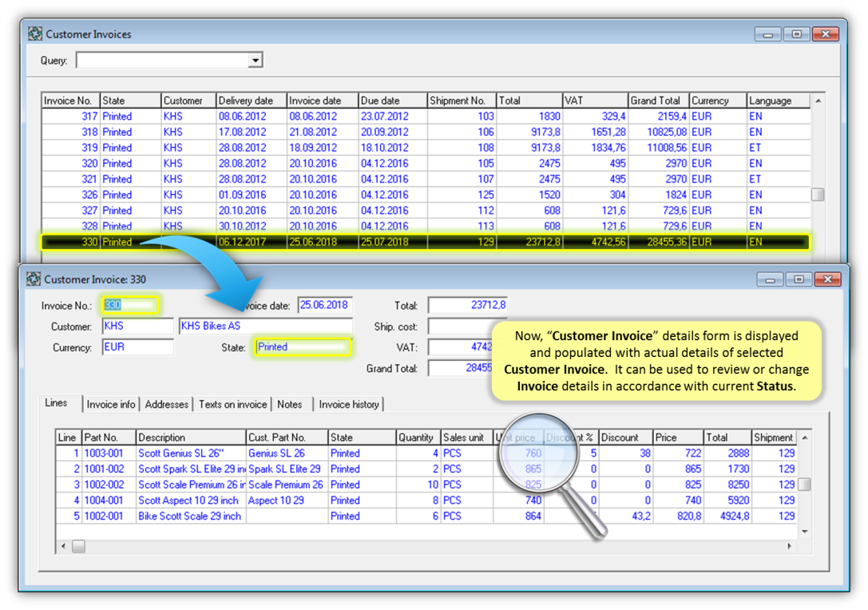Minimize the Customer Invoice: 330 window
868x610 pixels.
tap(770, 279)
